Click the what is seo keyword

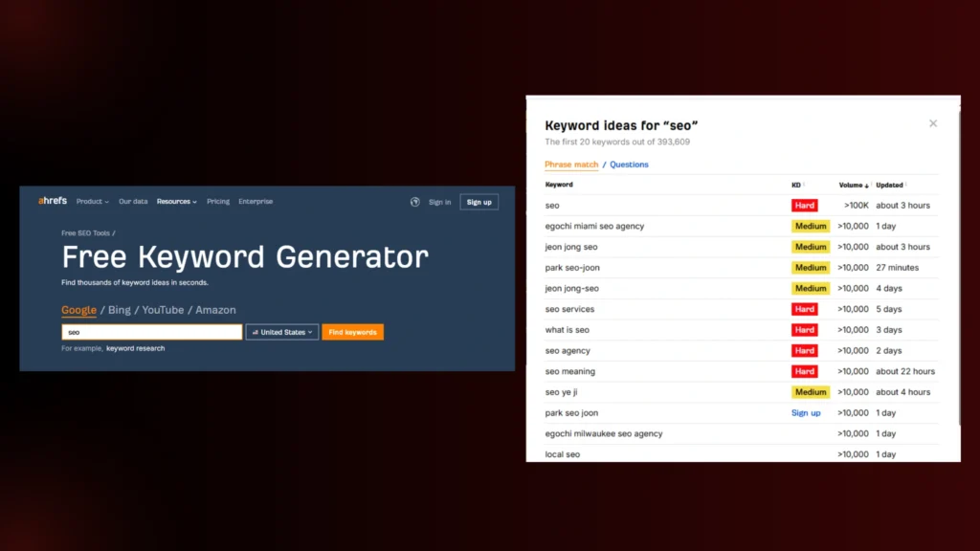click(x=567, y=330)
